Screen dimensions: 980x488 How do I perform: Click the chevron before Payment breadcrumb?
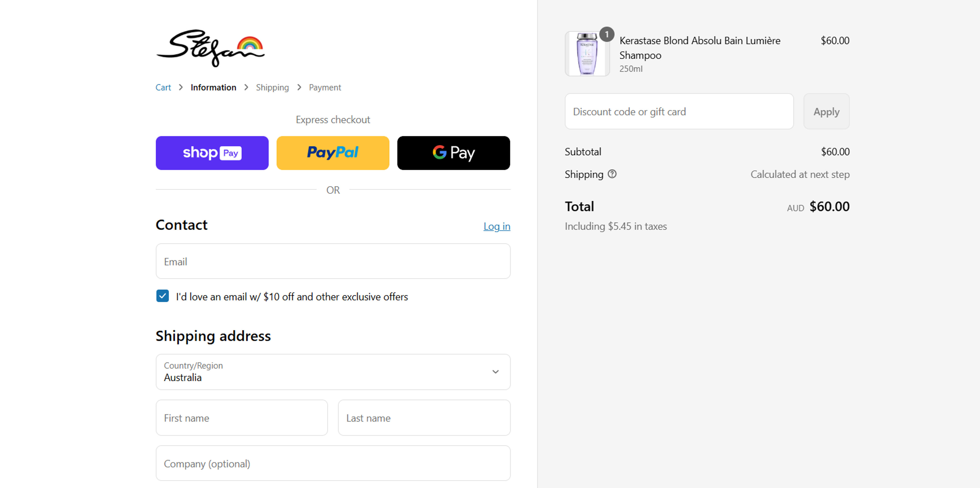click(299, 88)
